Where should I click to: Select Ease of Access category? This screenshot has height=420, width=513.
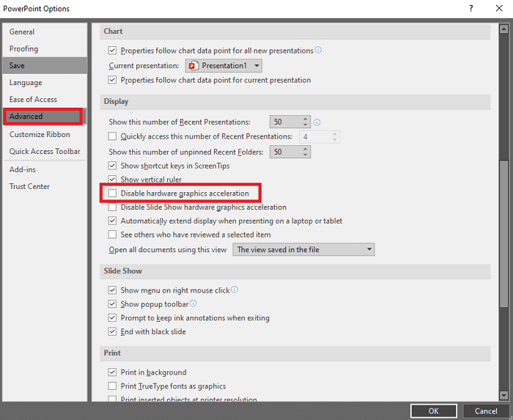(x=45, y=99)
